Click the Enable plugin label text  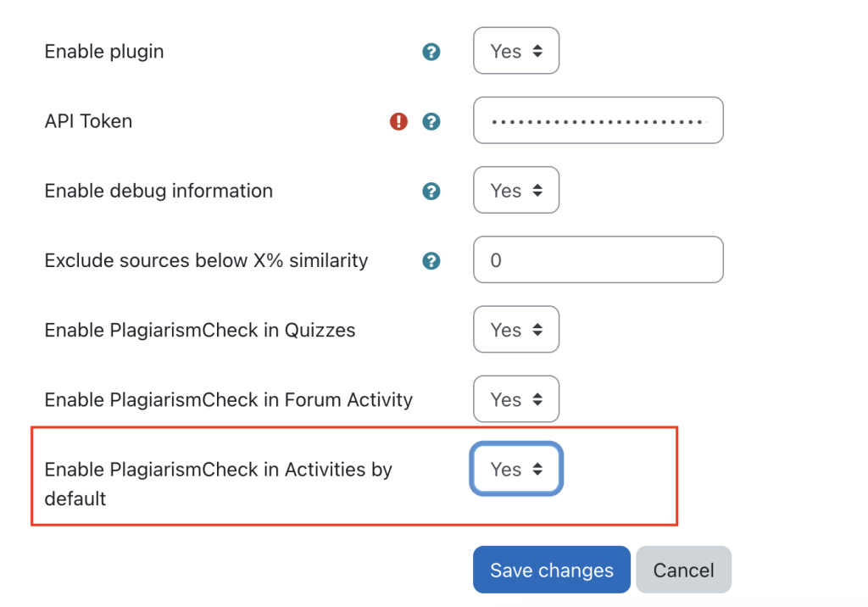[103, 51]
